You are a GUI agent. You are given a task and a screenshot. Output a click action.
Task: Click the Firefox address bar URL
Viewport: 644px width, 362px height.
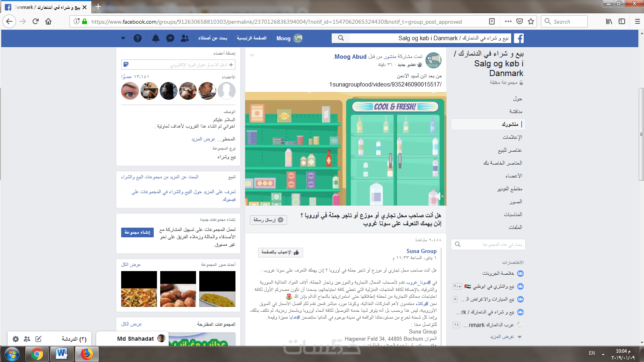tap(277, 22)
